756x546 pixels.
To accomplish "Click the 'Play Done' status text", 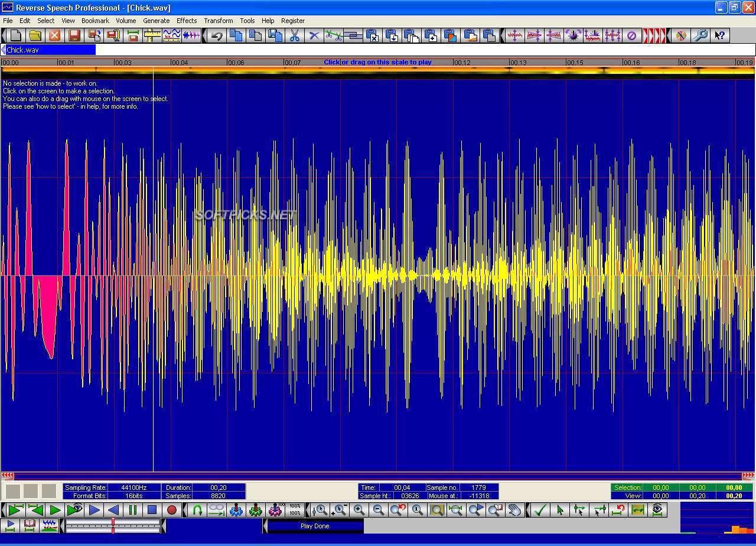I will pos(315,526).
